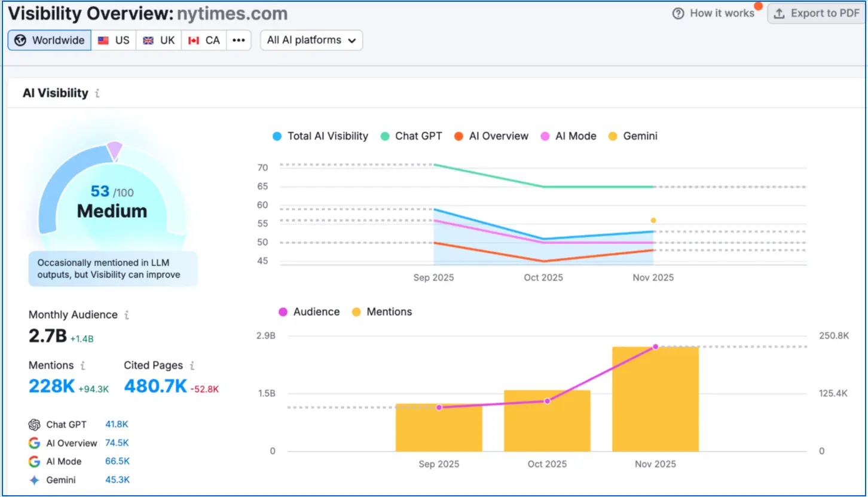Click the Export to PDF button
Image resolution: width=868 pixels, height=497 pixels.
(816, 13)
